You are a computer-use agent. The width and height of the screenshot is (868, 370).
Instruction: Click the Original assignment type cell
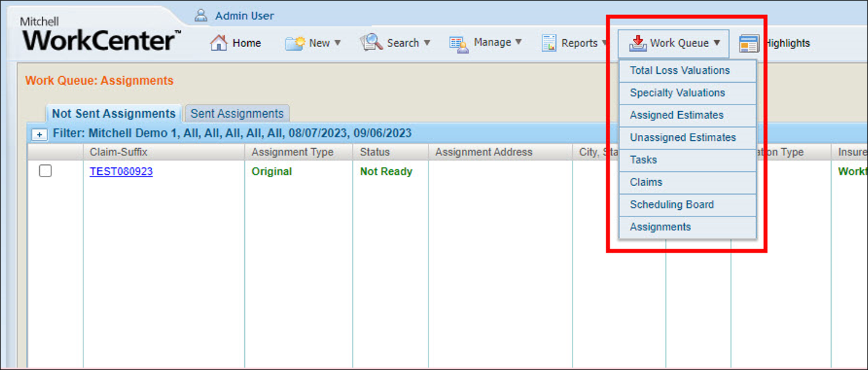[x=272, y=172]
